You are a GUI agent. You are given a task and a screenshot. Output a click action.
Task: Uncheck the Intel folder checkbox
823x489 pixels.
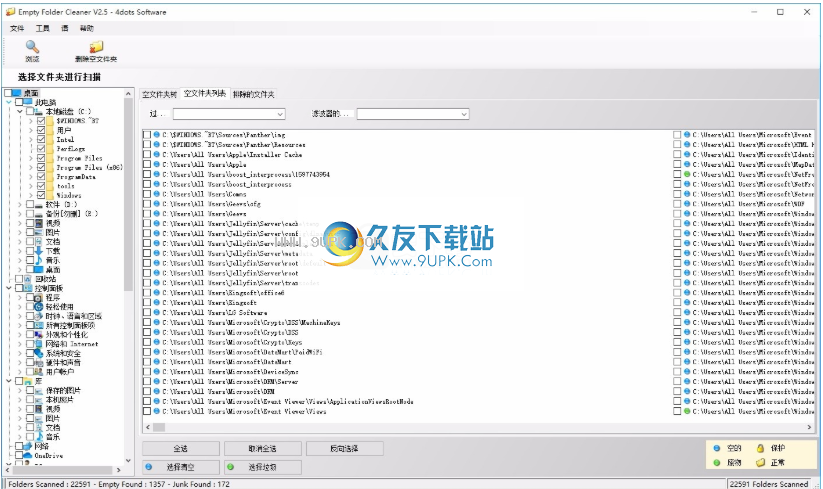(41, 140)
